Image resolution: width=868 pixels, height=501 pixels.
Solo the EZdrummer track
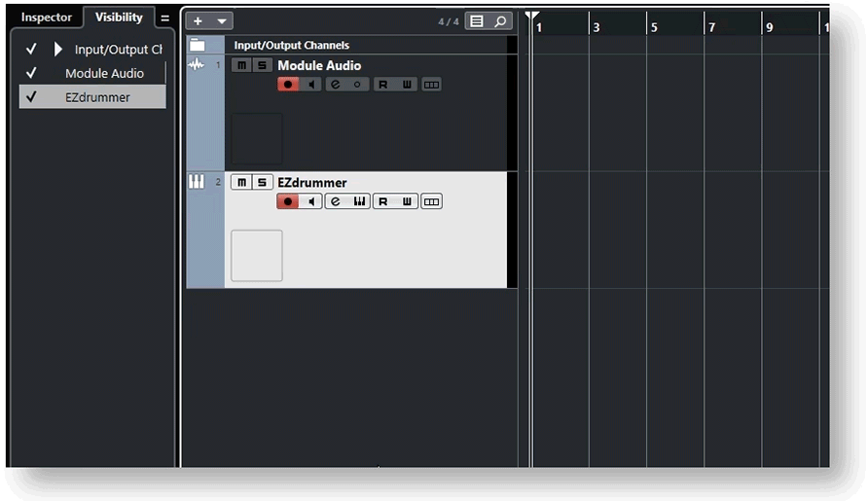pyautogui.click(x=262, y=182)
